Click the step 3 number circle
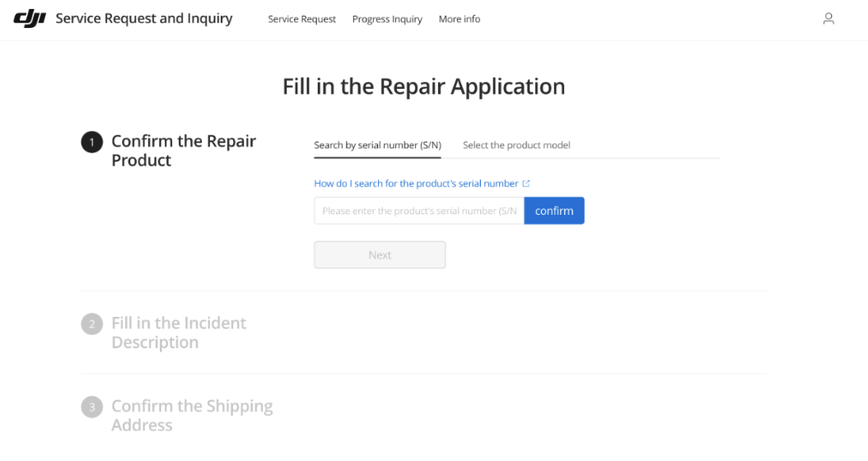 click(x=91, y=407)
